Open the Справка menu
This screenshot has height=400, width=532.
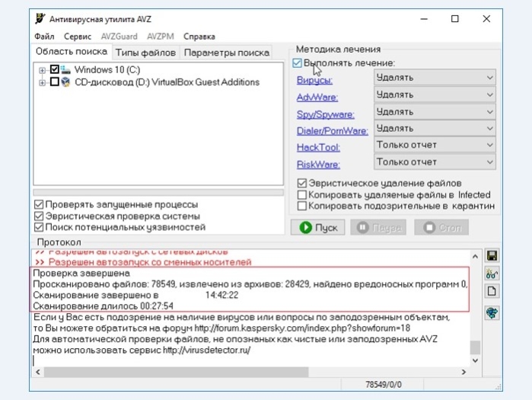(199, 37)
